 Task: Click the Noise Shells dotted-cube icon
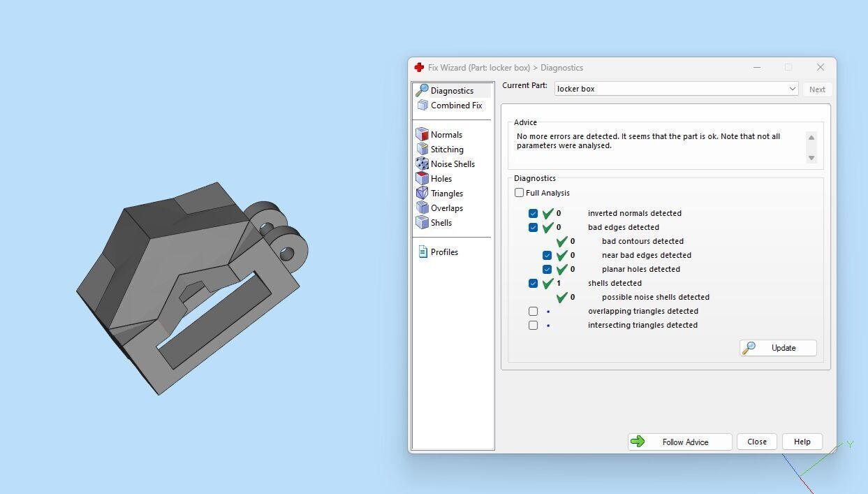click(422, 164)
